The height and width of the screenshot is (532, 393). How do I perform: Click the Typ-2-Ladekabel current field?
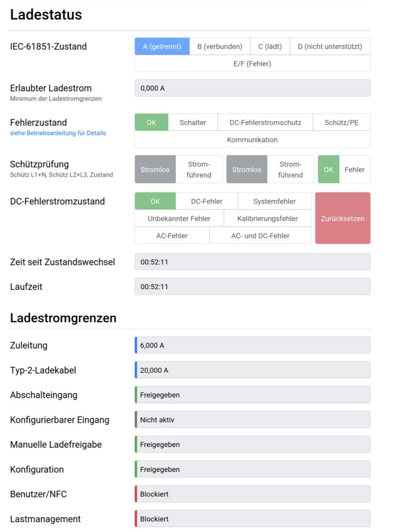(252, 370)
